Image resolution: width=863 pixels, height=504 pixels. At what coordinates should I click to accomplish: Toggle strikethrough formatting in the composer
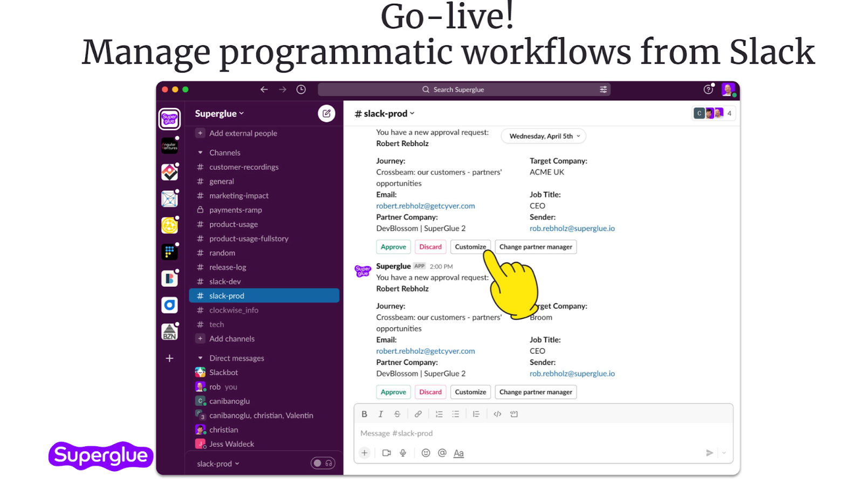(x=398, y=413)
